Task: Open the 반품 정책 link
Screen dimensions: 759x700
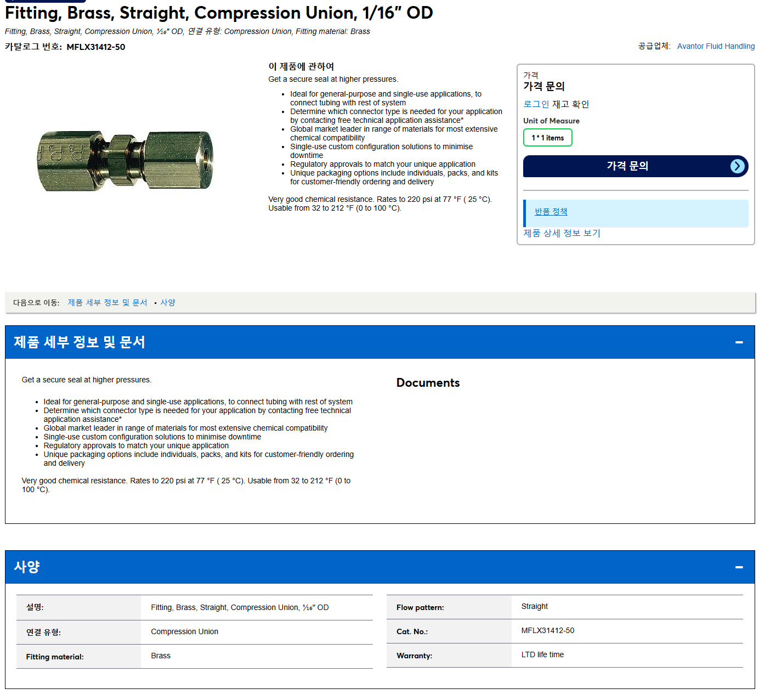Action: (551, 212)
